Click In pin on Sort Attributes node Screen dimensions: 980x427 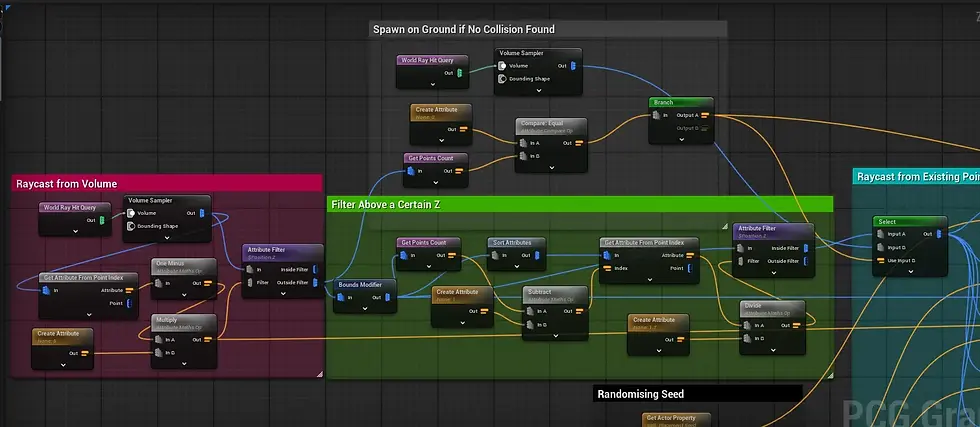(x=496, y=255)
